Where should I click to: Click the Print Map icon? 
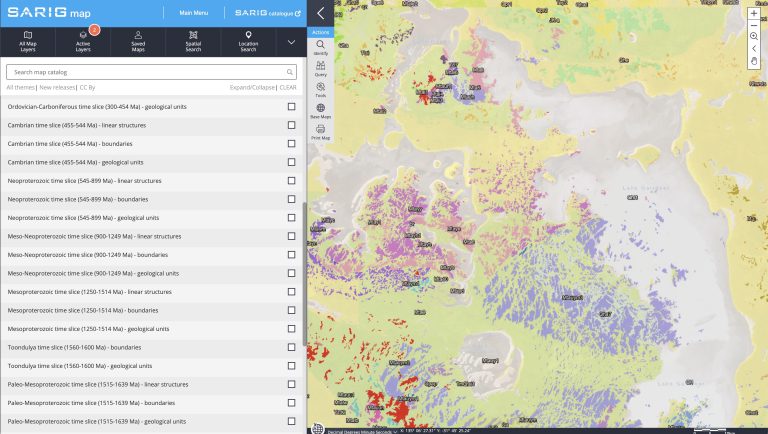320,131
